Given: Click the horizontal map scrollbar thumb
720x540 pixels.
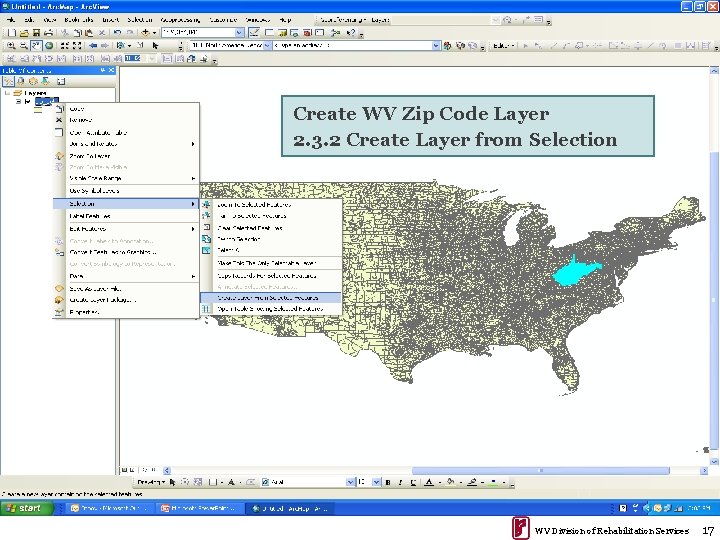Looking at the screenshot, I should pyautogui.click(x=540, y=471).
